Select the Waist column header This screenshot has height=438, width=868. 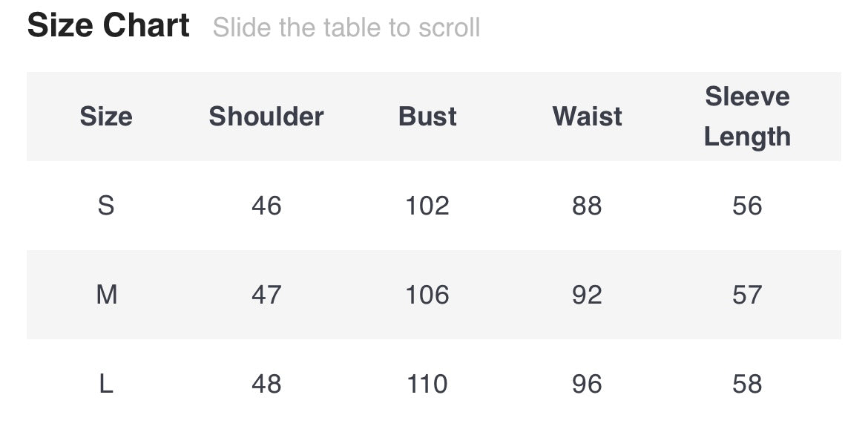[587, 117]
